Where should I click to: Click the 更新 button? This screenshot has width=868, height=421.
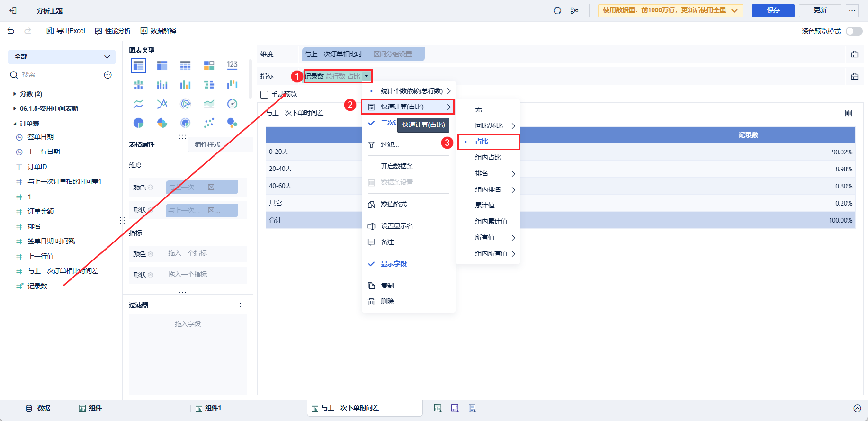point(820,10)
